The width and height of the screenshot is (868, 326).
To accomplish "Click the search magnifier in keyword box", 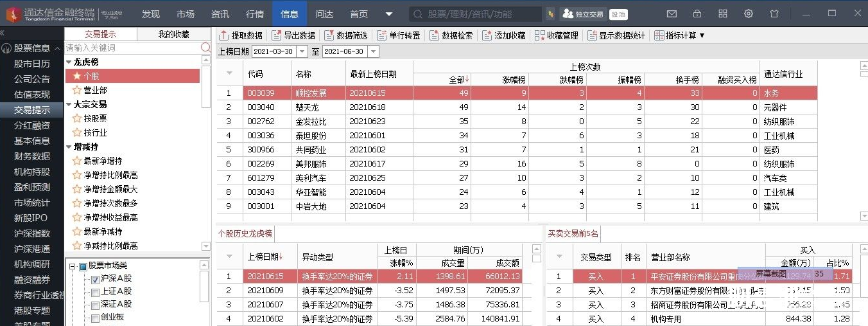I will (x=206, y=48).
